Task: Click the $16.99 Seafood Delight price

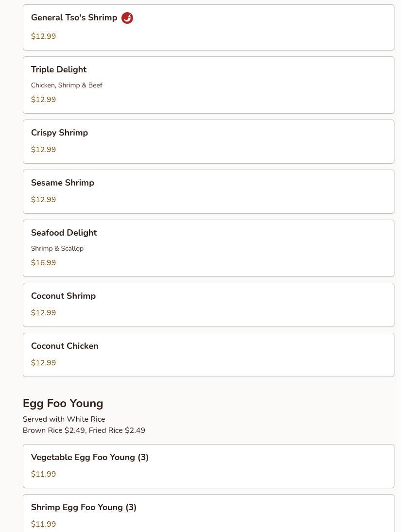Action: click(43, 263)
